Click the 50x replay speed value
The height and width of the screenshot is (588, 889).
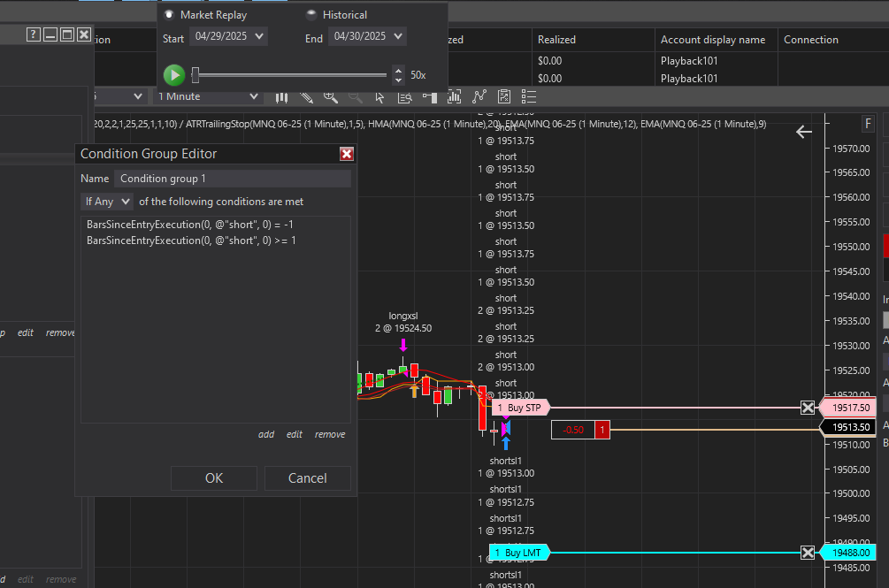pyautogui.click(x=418, y=75)
